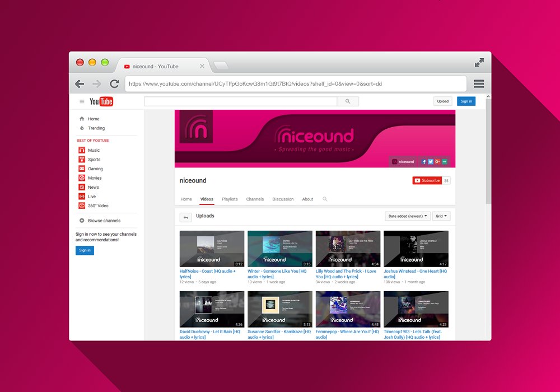
Task: Open the 360° Video category icon
Action: tap(82, 206)
